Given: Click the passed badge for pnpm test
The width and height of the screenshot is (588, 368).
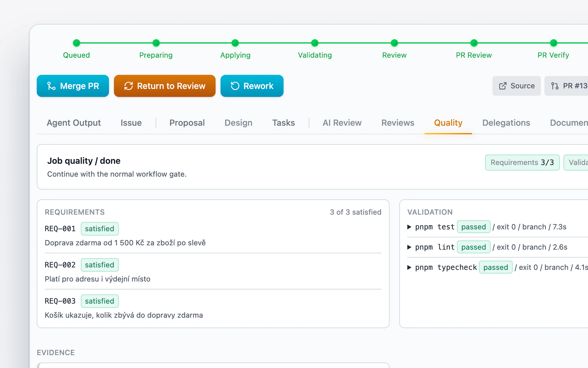Looking at the screenshot, I should pos(473,227).
